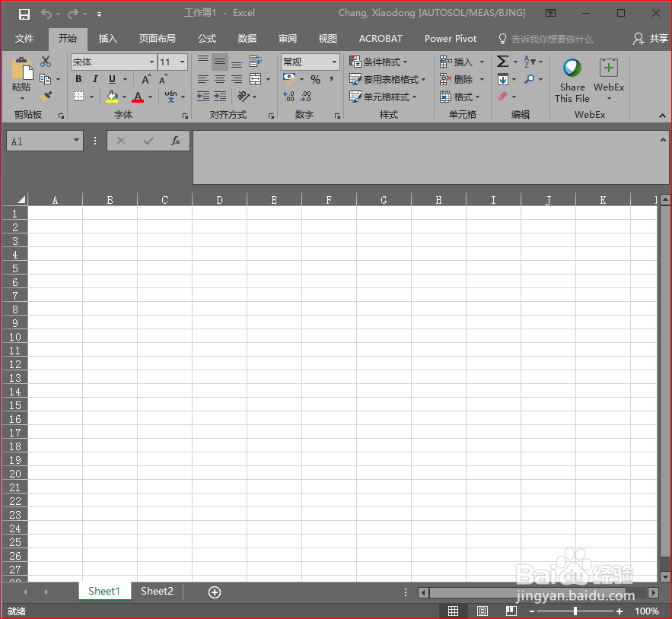Expand the number format dropdown showing 常规

pos(333,62)
